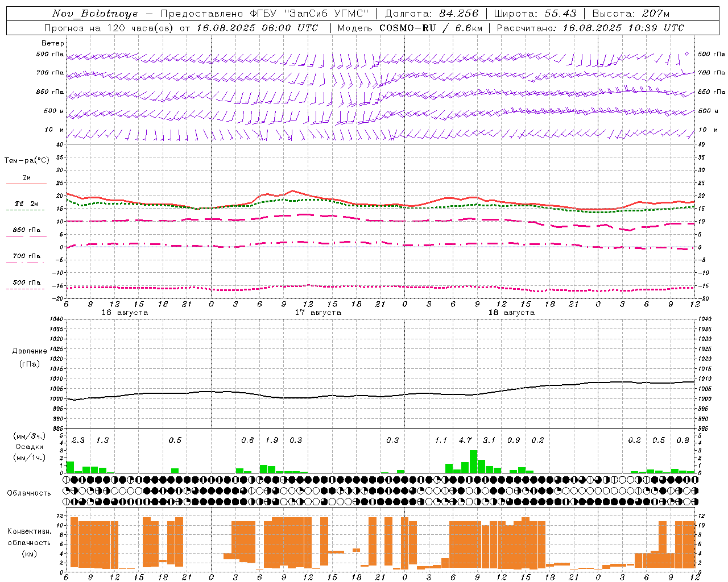The image size is (728, 582).
Task: Select the 2м temperature legend entry
Action: (x=27, y=177)
